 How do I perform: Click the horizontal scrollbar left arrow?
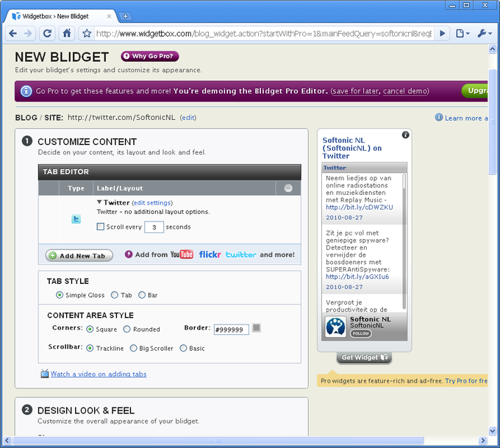tap(7, 441)
